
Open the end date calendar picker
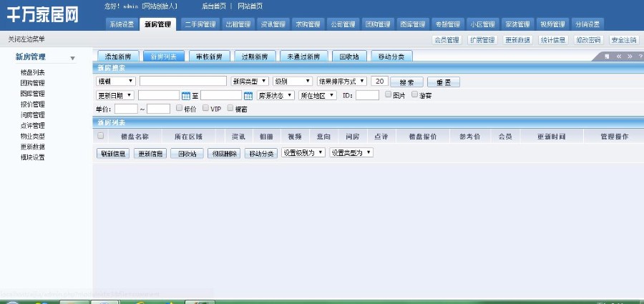[248, 96]
